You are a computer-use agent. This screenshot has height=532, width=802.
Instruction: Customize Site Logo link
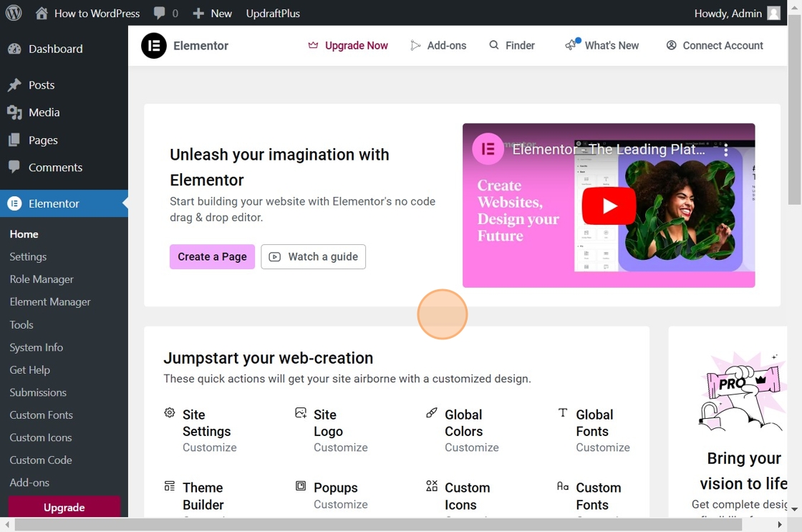[x=341, y=448]
